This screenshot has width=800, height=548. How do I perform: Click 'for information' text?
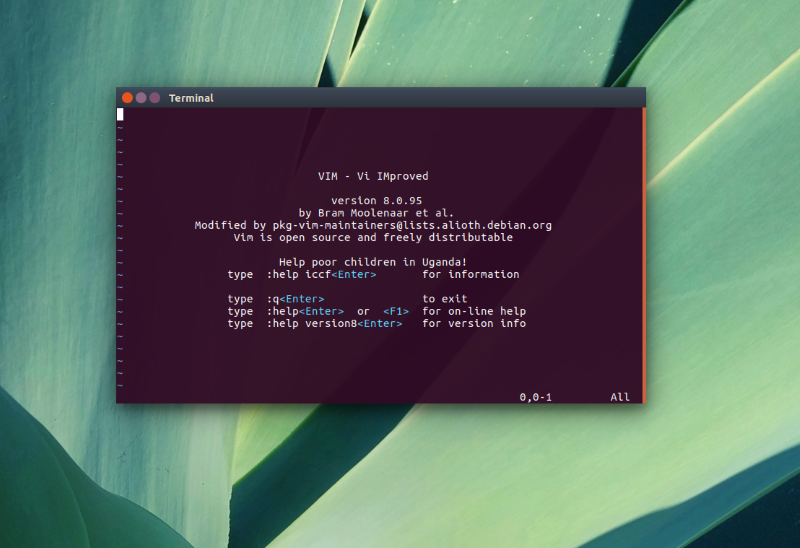pos(470,275)
